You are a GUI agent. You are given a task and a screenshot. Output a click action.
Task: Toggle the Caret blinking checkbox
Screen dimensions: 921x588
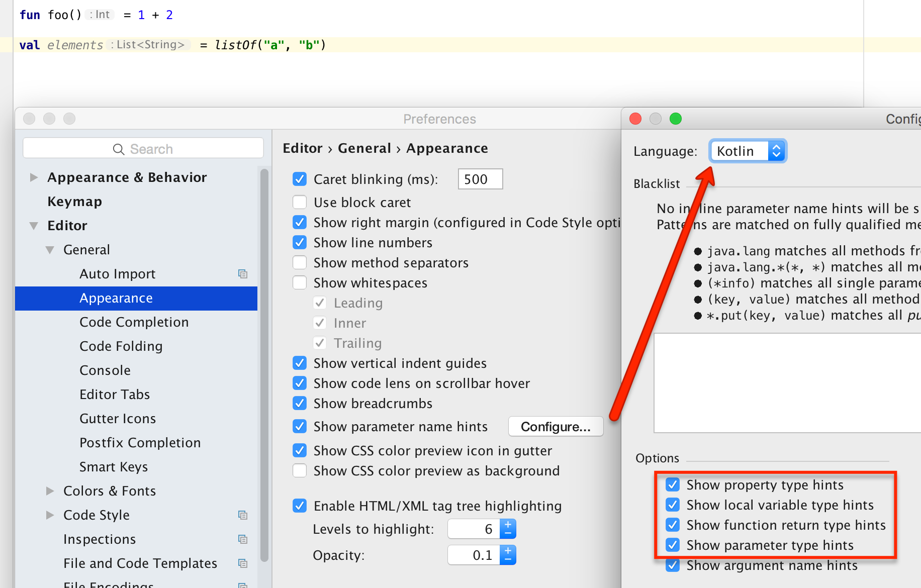click(x=300, y=179)
